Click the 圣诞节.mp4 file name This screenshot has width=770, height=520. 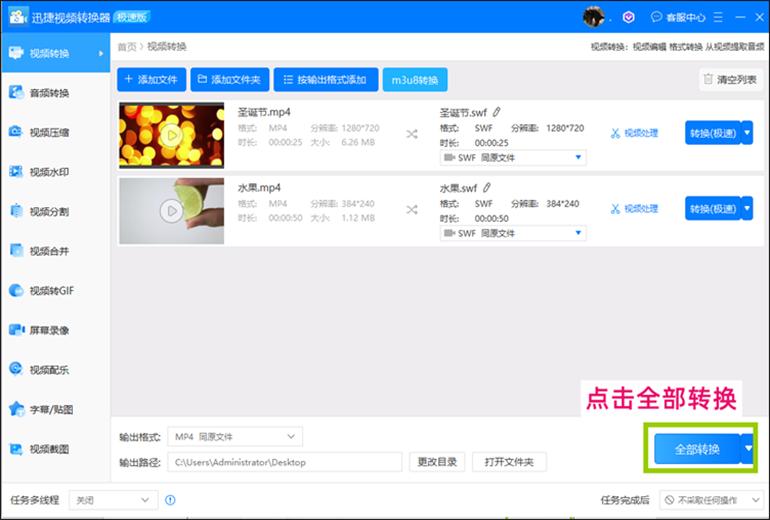coord(264,112)
